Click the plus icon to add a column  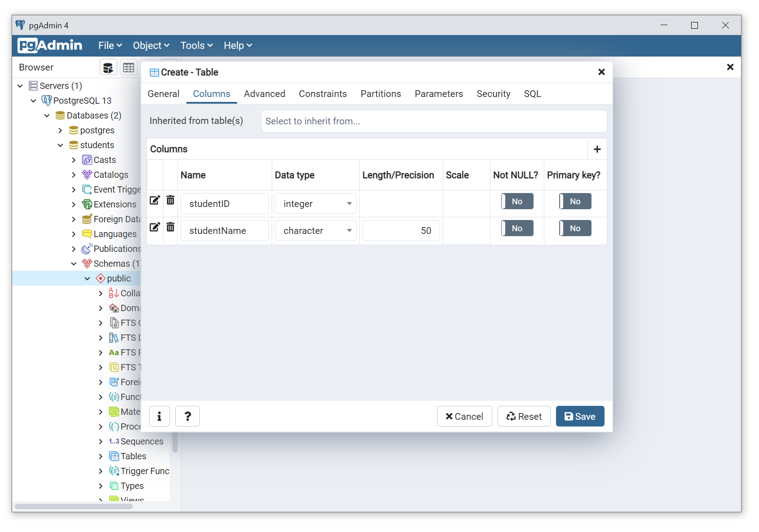coord(597,149)
